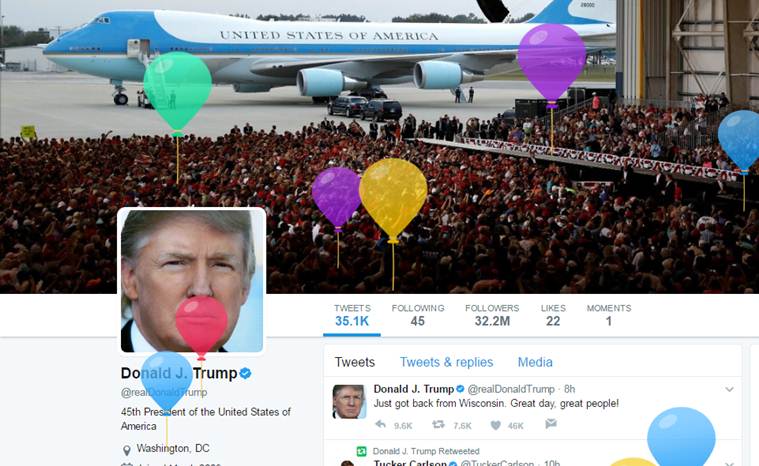Click the large profile picture
Viewport: 759px width, 466px height.
click(192, 281)
